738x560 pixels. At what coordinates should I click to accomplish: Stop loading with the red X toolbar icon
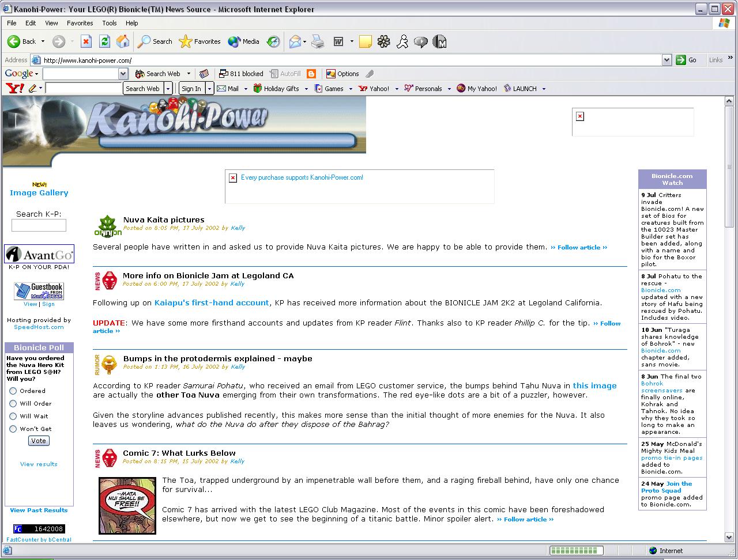86,41
